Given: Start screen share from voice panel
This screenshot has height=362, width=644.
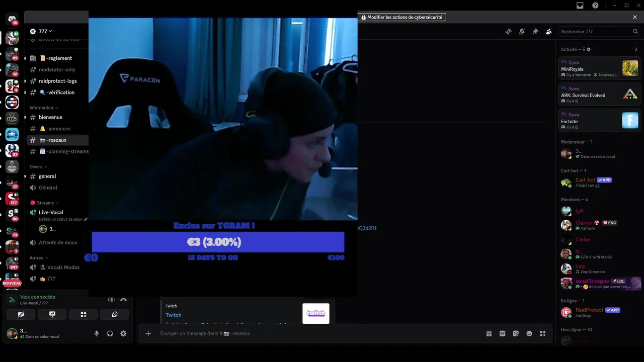Looking at the screenshot, I should click(x=52, y=314).
